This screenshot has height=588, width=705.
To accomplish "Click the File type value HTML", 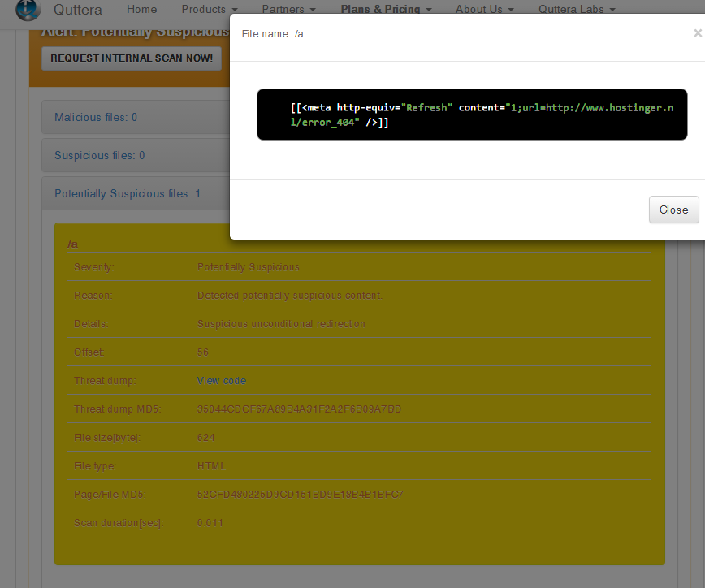I will point(211,466).
